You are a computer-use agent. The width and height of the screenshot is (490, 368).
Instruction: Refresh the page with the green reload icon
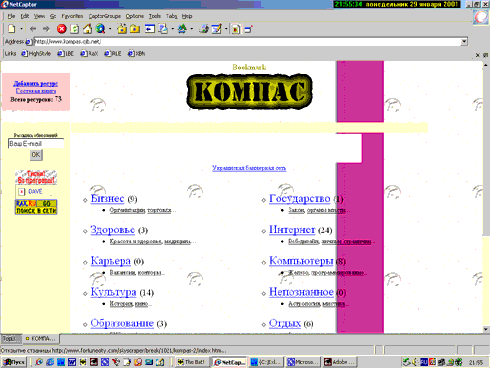click(75, 29)
